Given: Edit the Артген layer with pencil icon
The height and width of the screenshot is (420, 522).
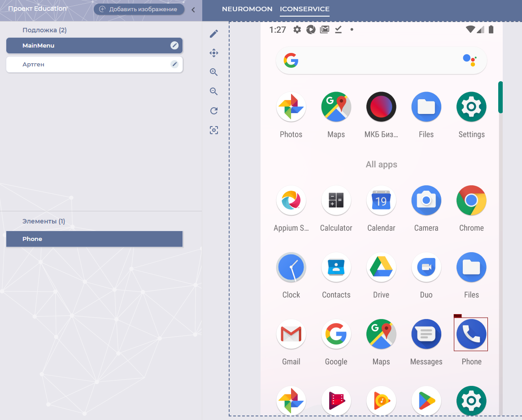Looking at the screenshot, I should (x=174, y=64).
